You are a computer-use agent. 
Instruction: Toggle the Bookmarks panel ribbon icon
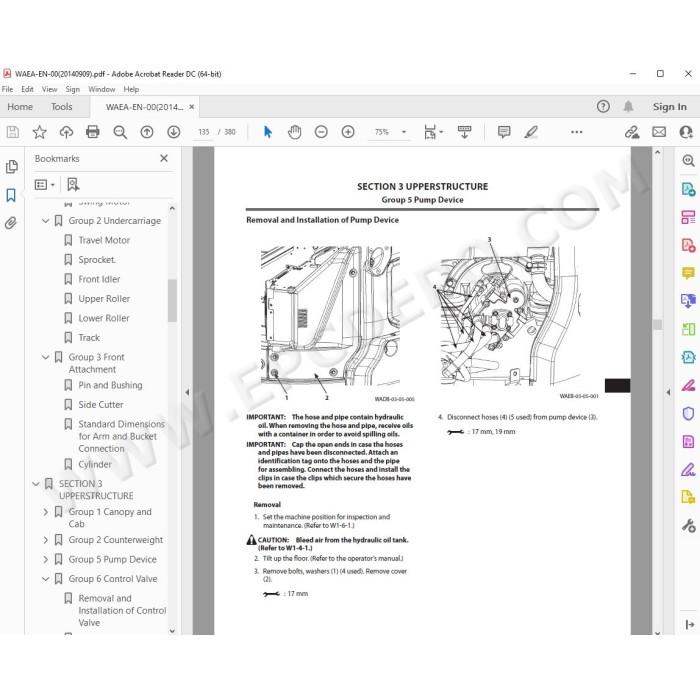pos(11,195)
